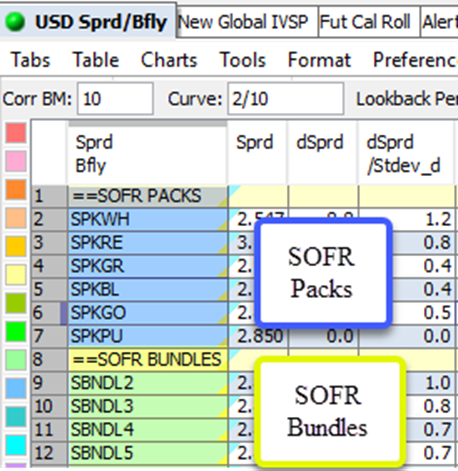458x471 pixels.
Task: Select the SBNDL3 row
Action: (x=148, y=406)
